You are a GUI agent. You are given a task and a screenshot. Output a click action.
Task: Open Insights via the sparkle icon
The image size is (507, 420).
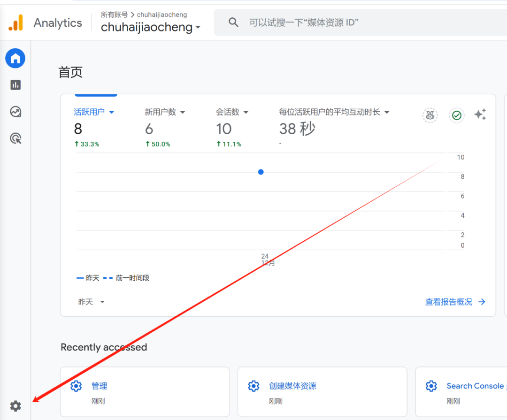pyautogui.click(x=480, y=115)
